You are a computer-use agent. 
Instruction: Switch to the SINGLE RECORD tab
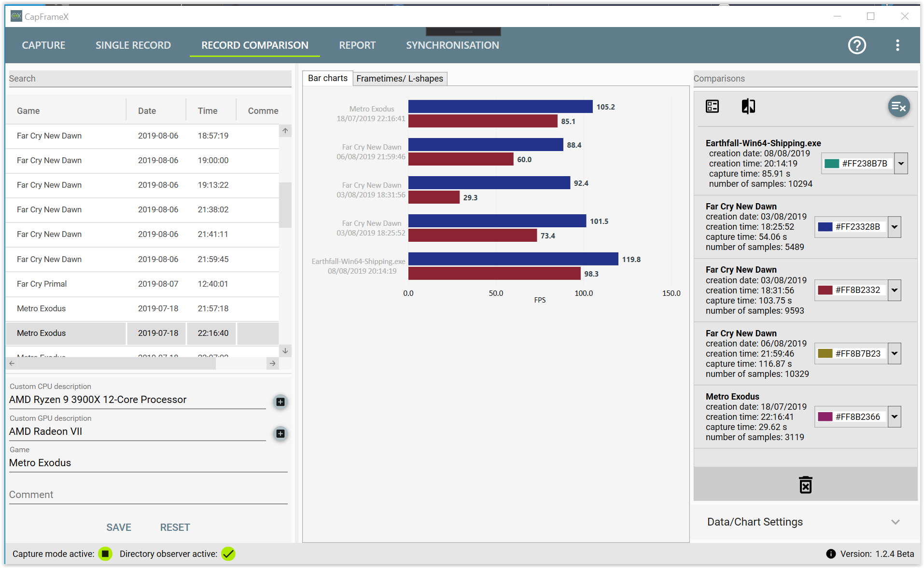[133, 45]
